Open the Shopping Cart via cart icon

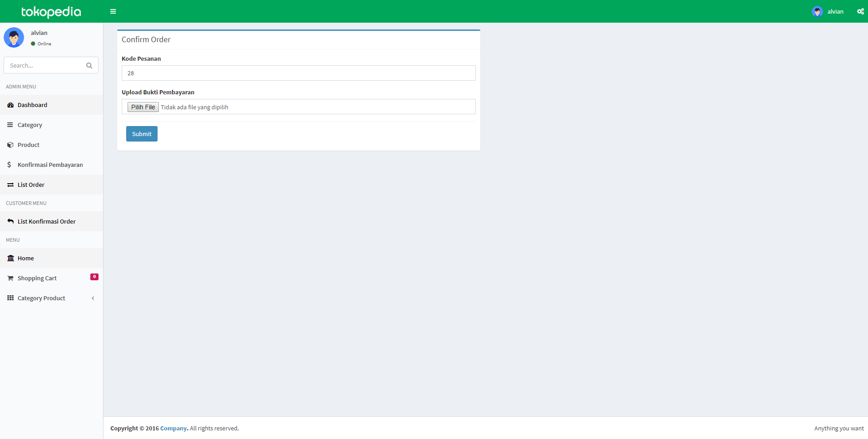(10, 278)
